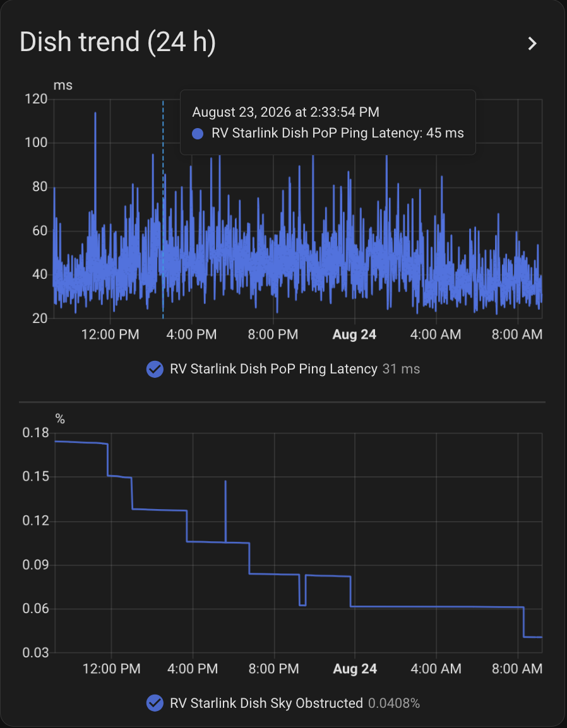The height and width of the screenshot is (728, 567).
Task: Click the 31 ms current latency value
Action: 401,369
